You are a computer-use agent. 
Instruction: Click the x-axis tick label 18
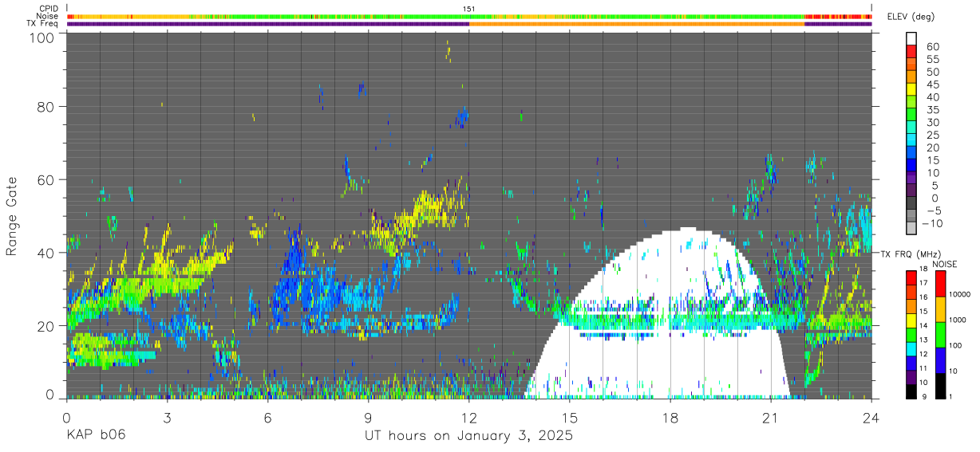[x=670, y=417]
